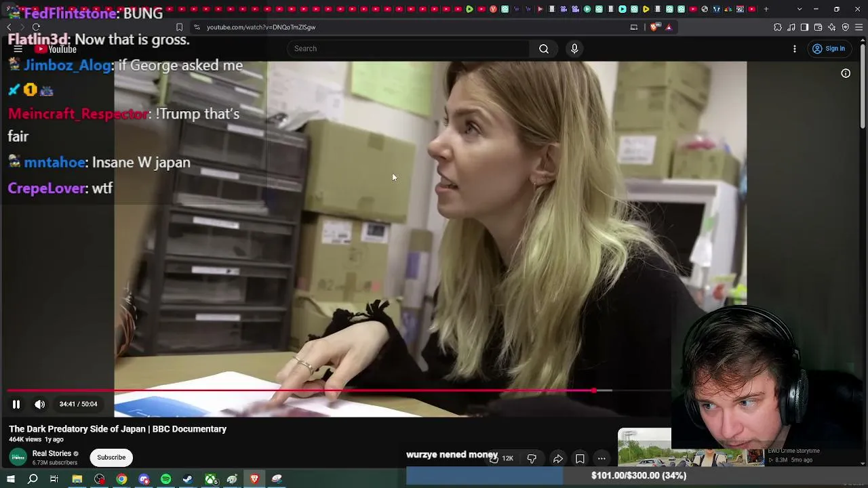
Task: Open Windows Start menu
Action: click(x=11, y=479)
